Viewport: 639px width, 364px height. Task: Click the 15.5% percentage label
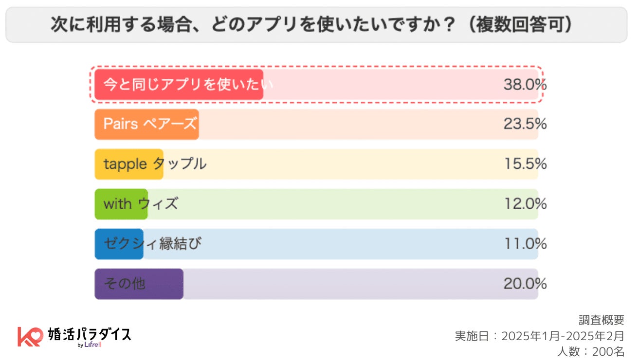[525, 164]
